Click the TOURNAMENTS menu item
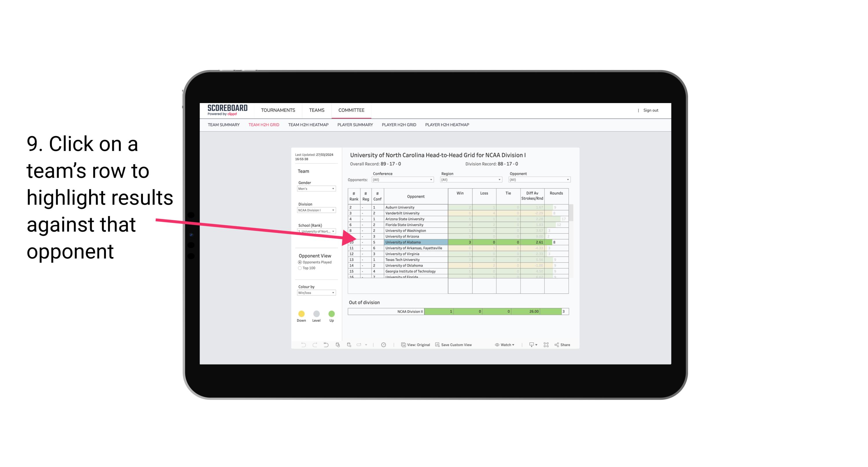The width and height of the screenshot is (868, 467). 279,110
